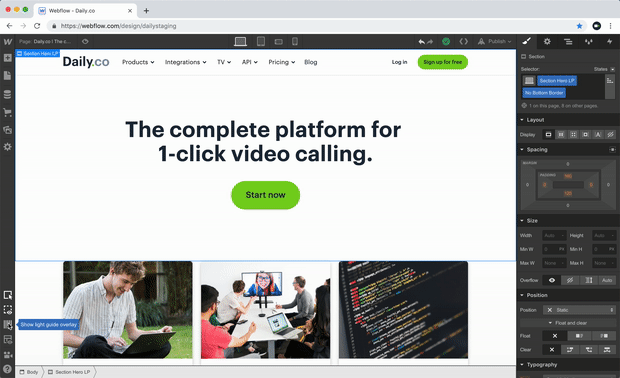
Task: Open the Add Elements panel
Action: click(x=8, y=58)
